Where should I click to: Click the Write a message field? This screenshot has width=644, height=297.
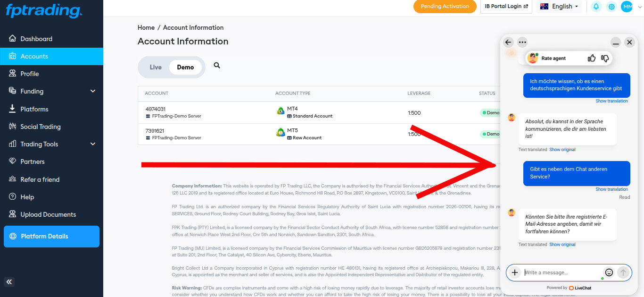[x=562, y=272]
